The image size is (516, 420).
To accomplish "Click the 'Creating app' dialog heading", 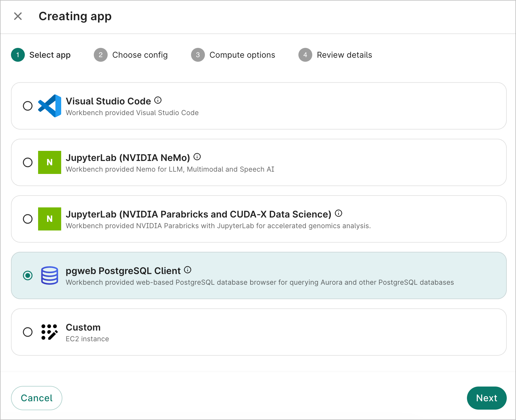I will (x=75, y=16).
